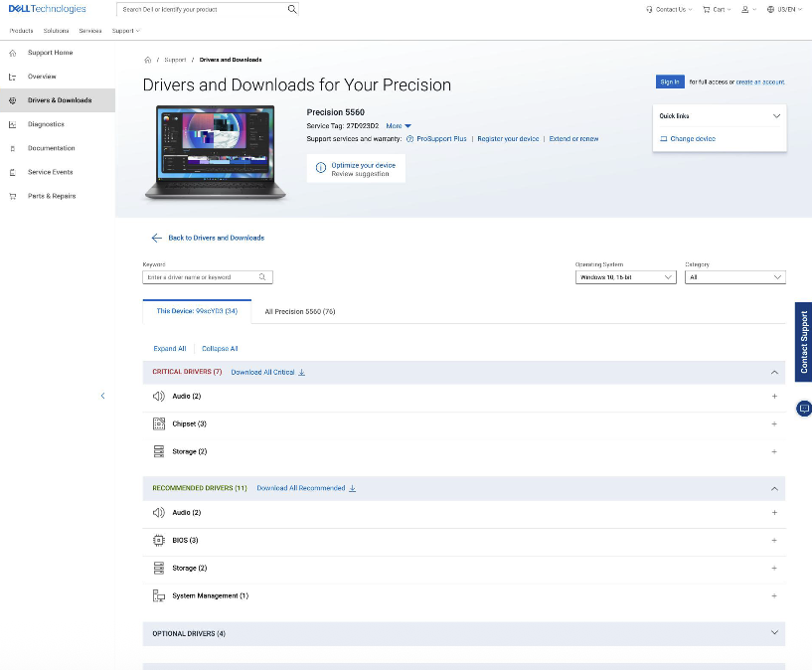The width and height of the screenshot is (812, 670).
Task: Expand recommended Storage (2) plus sign
Action: pyautogui.click(x=774, y=569)
